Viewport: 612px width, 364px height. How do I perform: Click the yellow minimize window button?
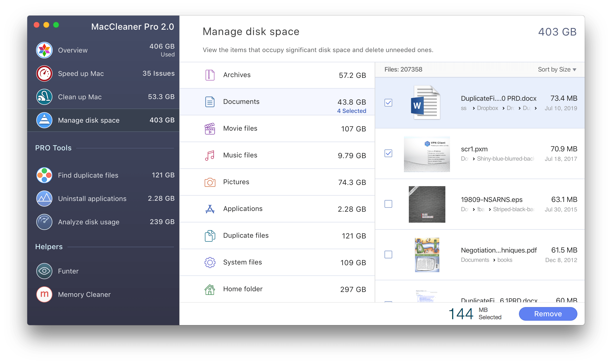click(x=46, y=25)
